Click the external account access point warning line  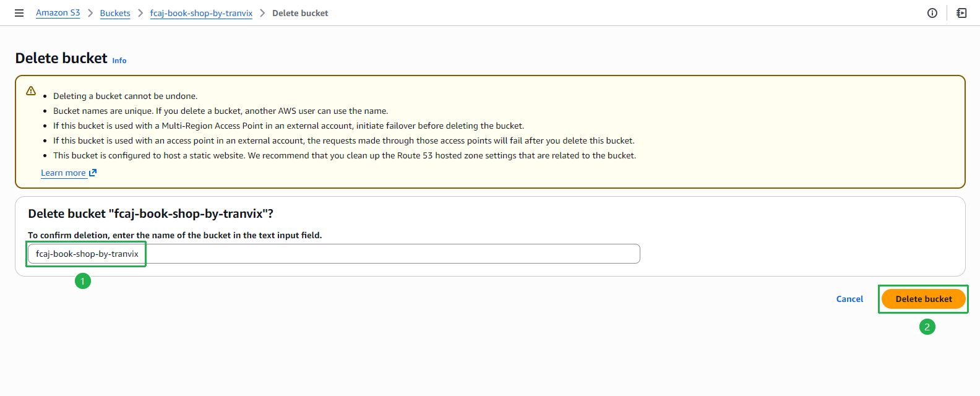pyautogui.click(x=344, y=140)
